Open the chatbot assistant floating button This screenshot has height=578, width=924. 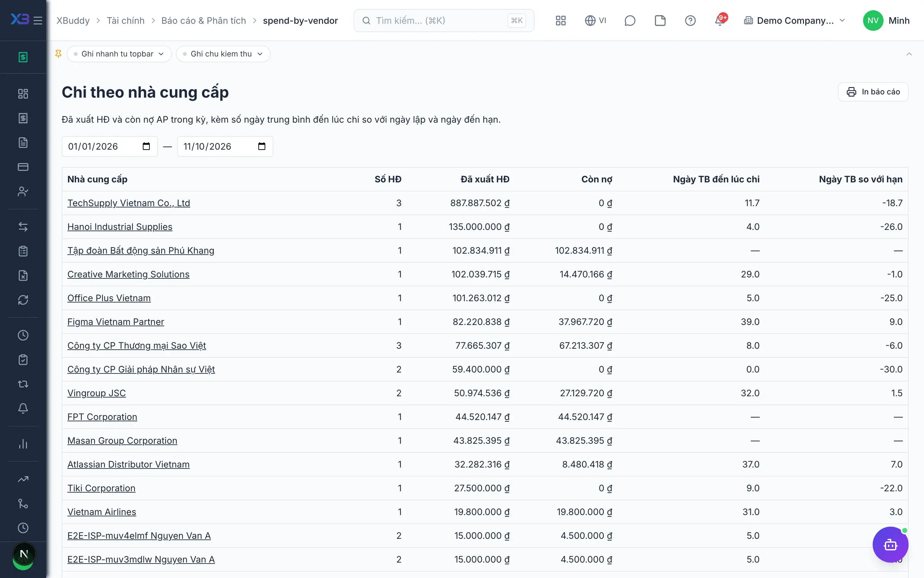890,544
